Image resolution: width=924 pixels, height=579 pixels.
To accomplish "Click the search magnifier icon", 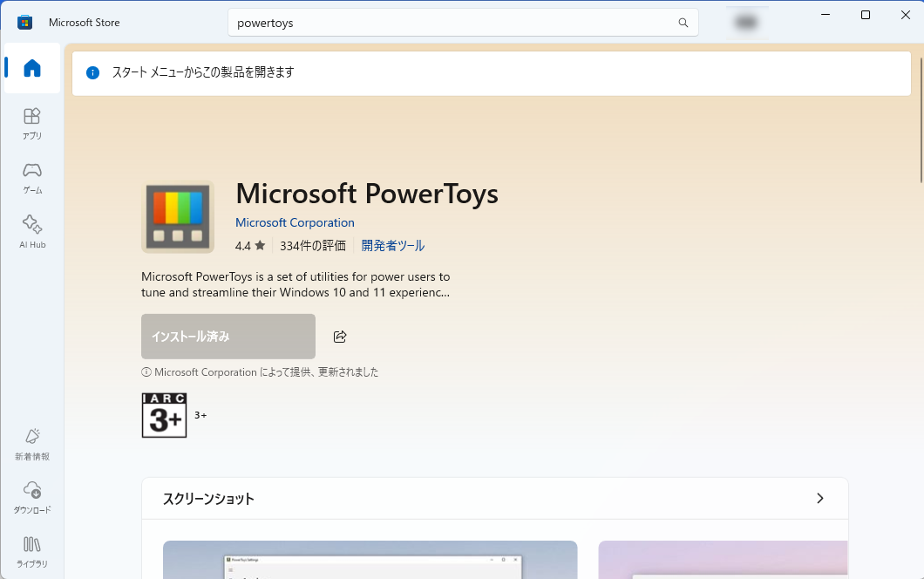I will (683, 23).
